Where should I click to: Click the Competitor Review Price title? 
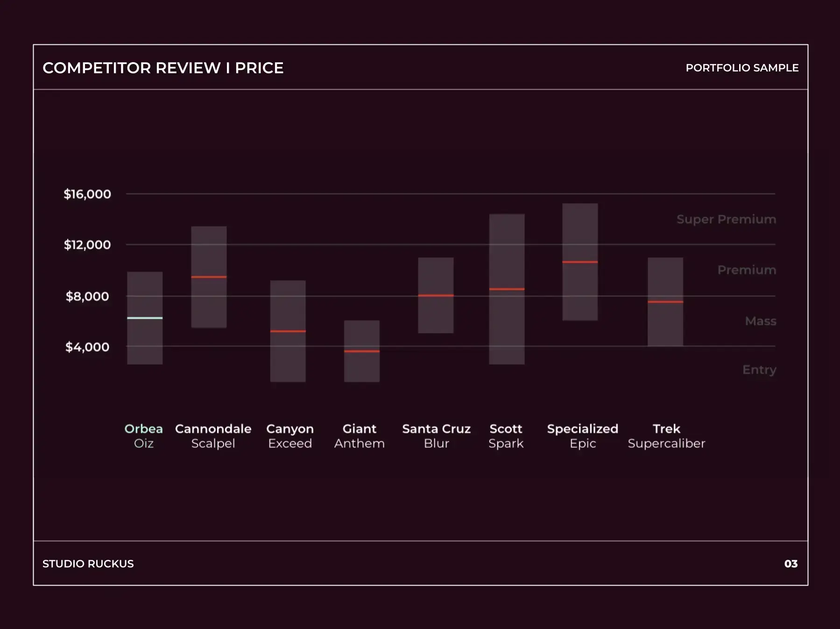pyautogui.click(x=163, y=68)
